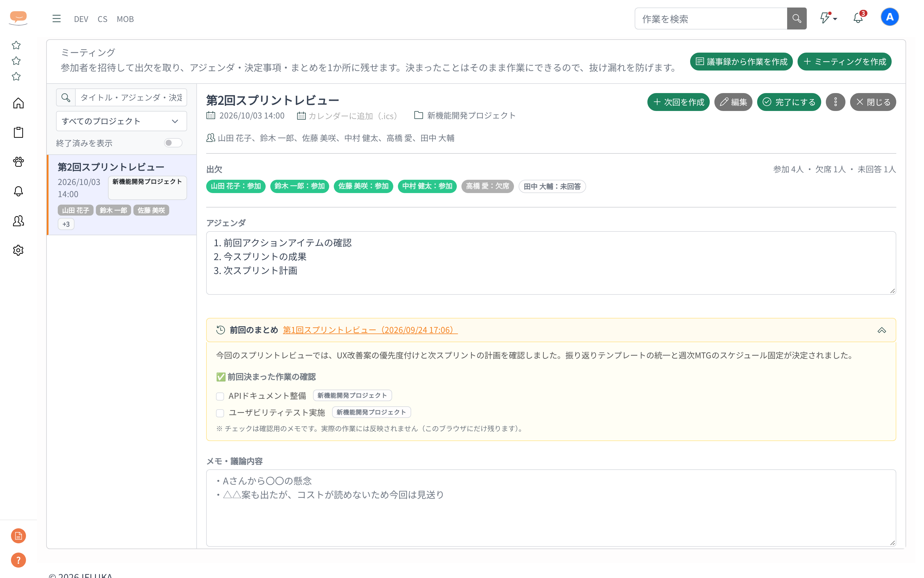Open the user avatar A
The height and width of the screenshot is (578, 924).
click(x=890, y=17)
